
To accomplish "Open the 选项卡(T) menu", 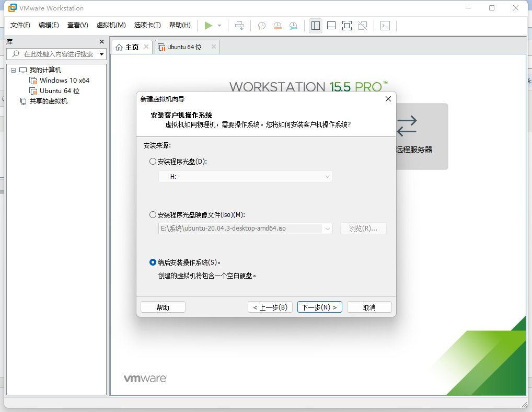I will click(147, 25).
